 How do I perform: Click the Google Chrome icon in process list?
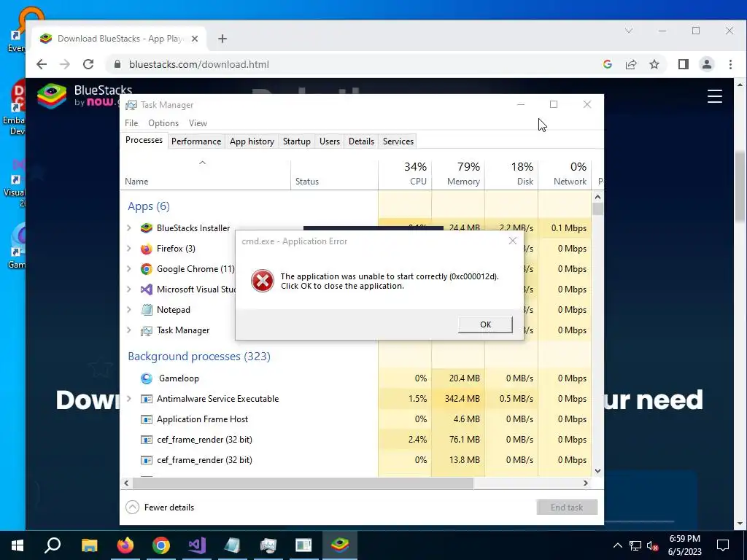pos(146,269)
